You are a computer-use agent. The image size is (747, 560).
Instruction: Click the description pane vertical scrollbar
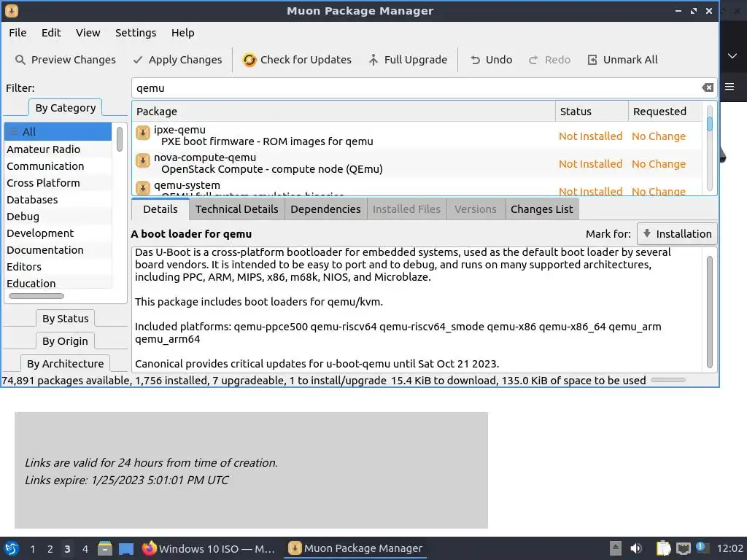coord(709,312)
